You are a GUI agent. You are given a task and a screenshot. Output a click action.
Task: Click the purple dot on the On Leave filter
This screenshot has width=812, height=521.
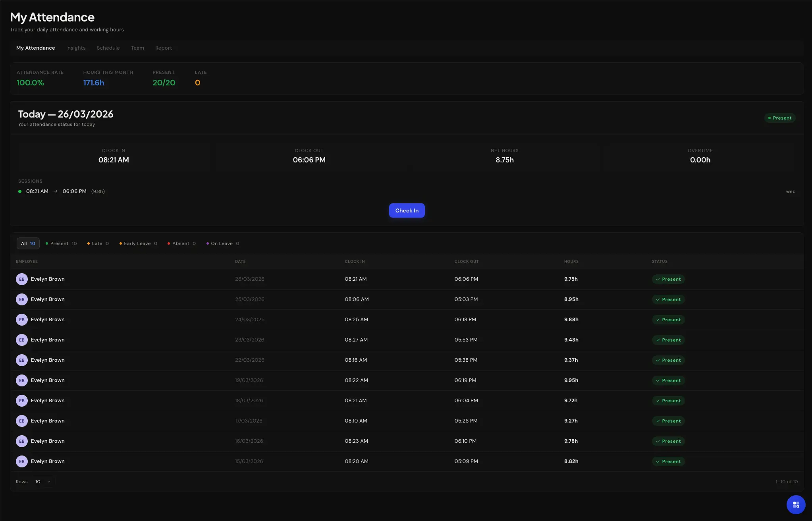click(208, 243)
